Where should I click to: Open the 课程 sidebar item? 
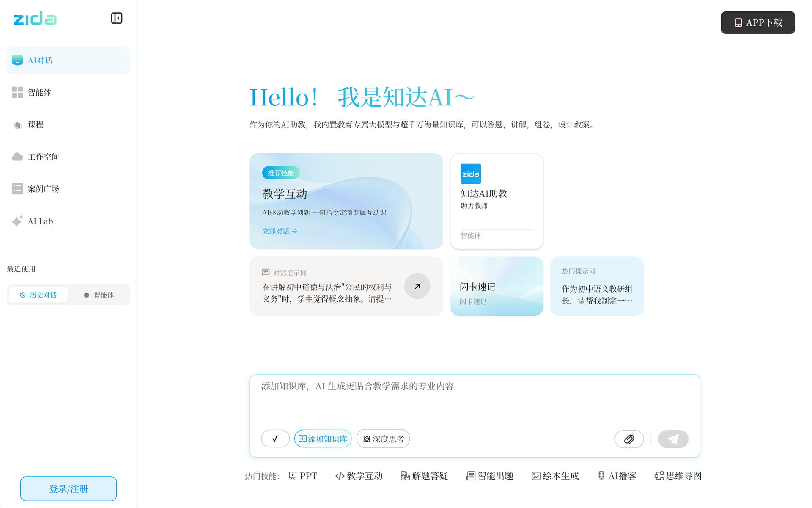tap(69, 124)
